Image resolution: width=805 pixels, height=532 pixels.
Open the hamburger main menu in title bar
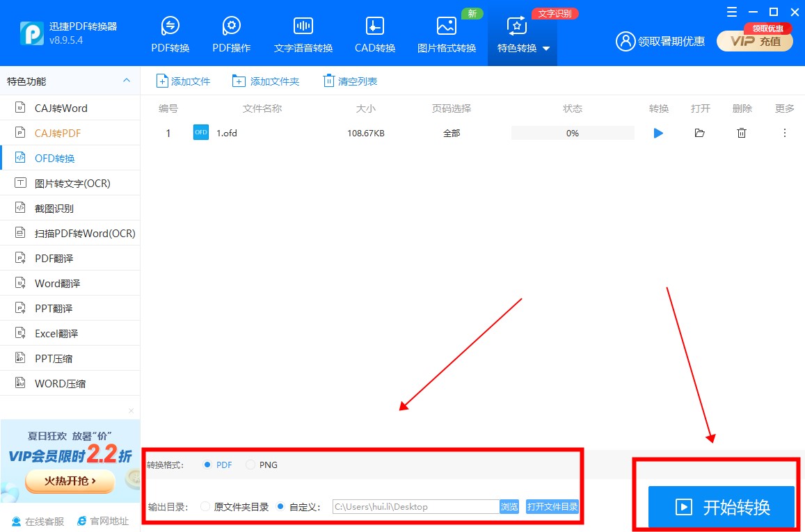pyautogui.click(x=731, y=12)
